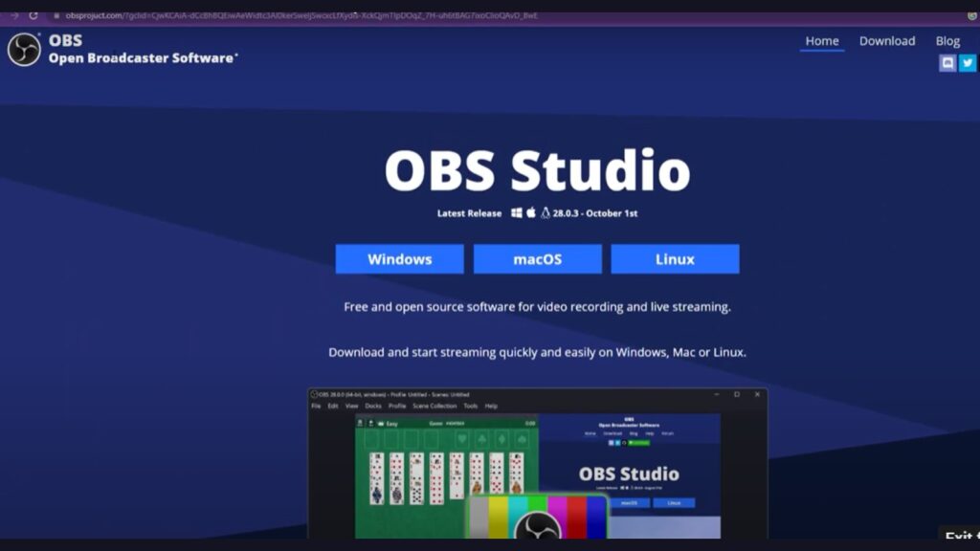Download OBS Studio for macOS
This screenshot has height=551, width=980.
(538, 259)
